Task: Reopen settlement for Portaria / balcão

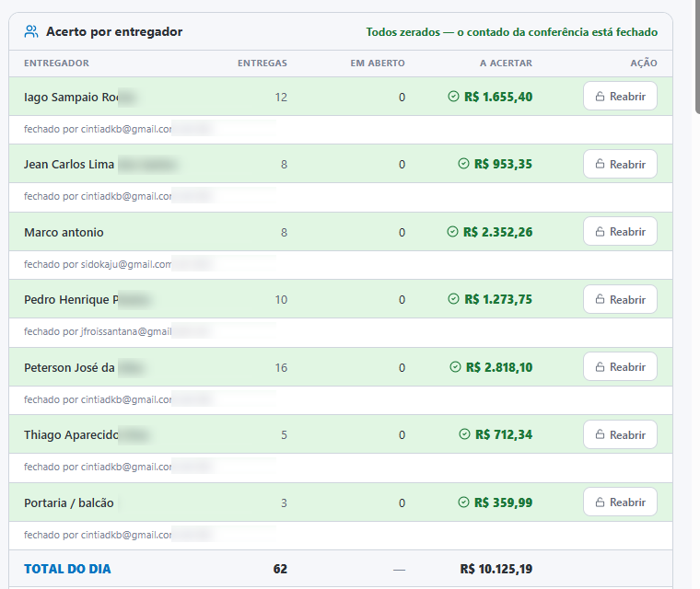Action: click(x=620, y=502)
